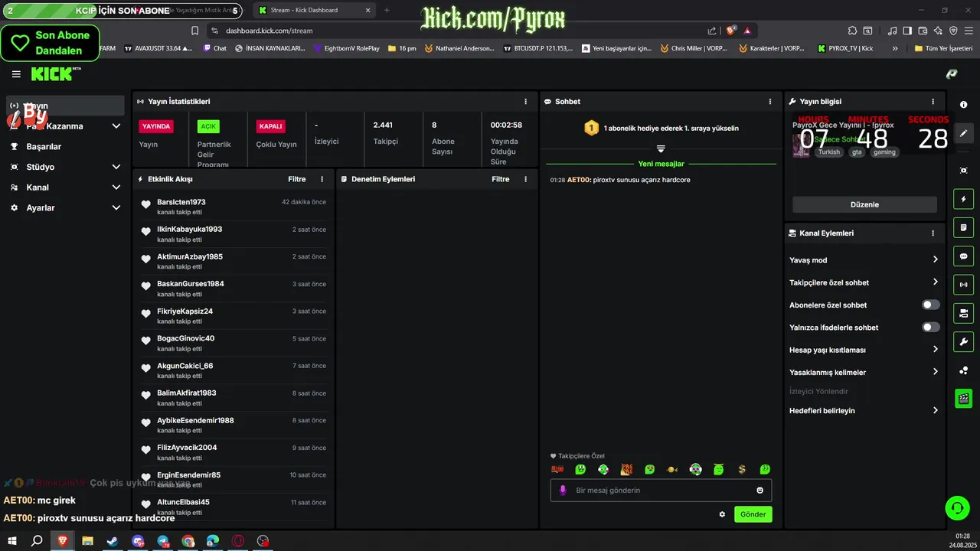Open Etkinlik Akışı three-dot menu
The height and width of the screenshot is (551, 980).
[322, 179]
